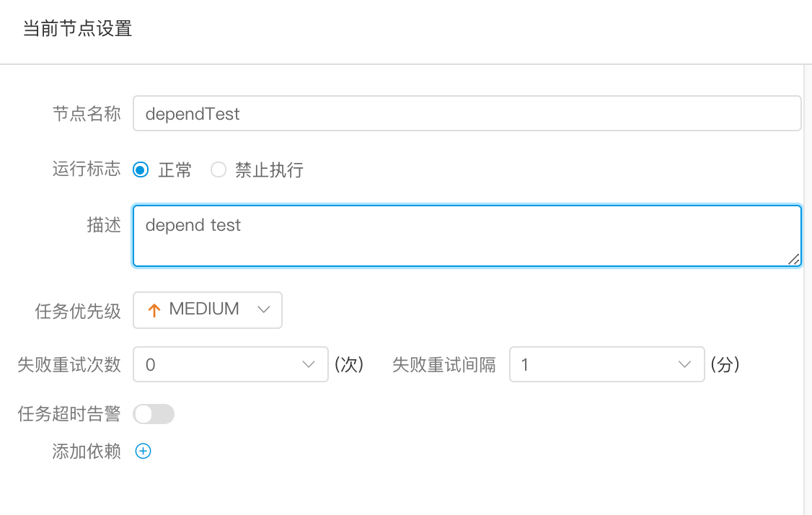The height and width of the screenshot is (515, 812).
Task: Click the description textarea resize handle
Action: point(794,260)
